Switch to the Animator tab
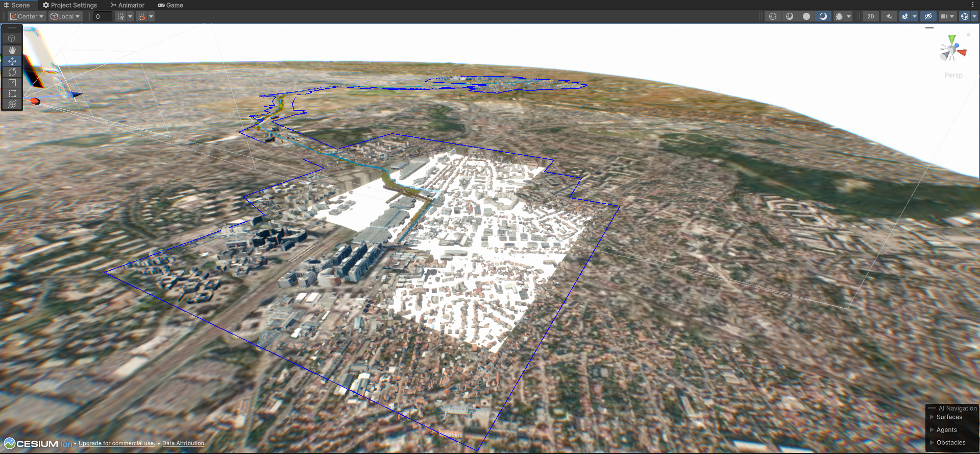 (x=128, y=5)
